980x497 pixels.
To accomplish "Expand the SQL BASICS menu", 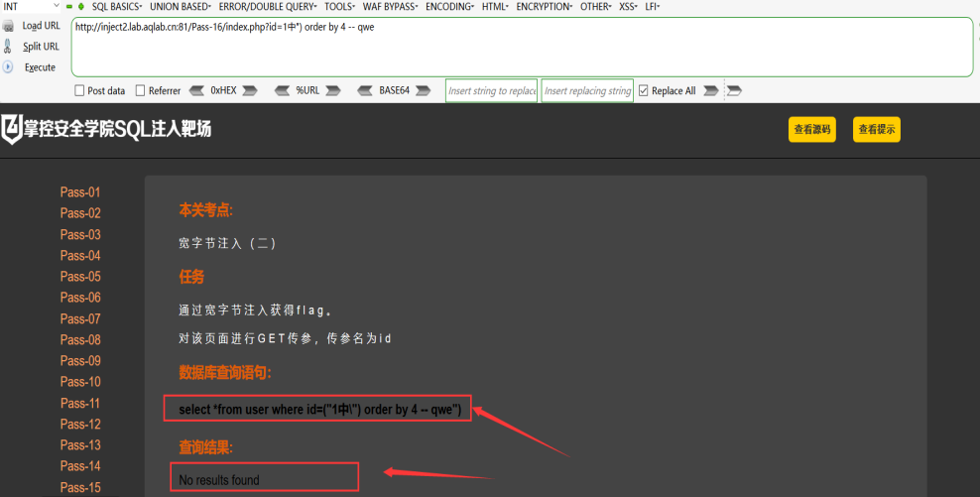I will coord(117,6).
